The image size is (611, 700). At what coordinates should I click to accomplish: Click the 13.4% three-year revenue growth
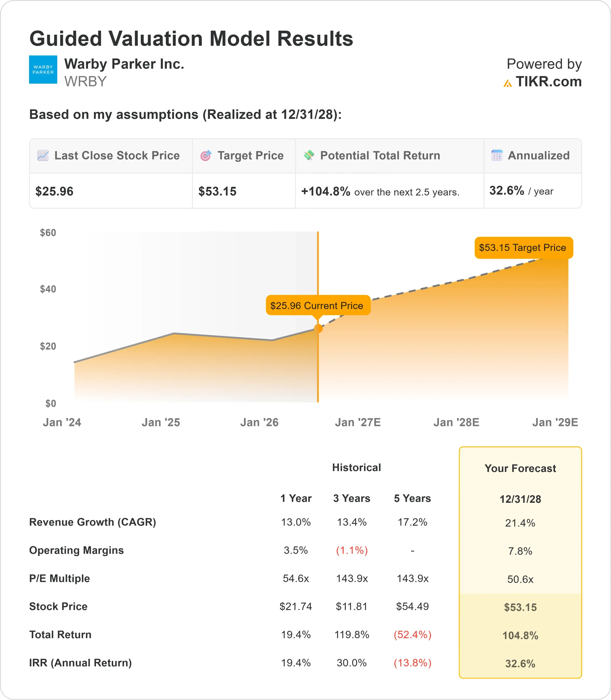tap(352, 522)
